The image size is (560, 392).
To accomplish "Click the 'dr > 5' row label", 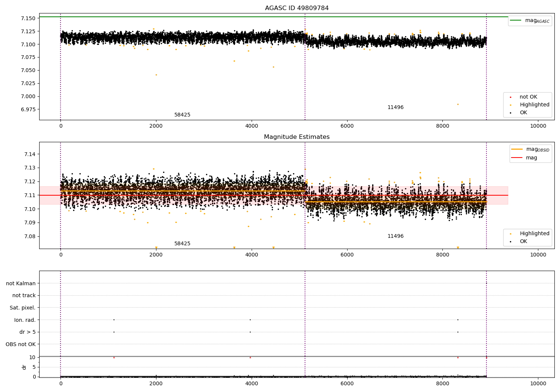I will click(28, 332).
